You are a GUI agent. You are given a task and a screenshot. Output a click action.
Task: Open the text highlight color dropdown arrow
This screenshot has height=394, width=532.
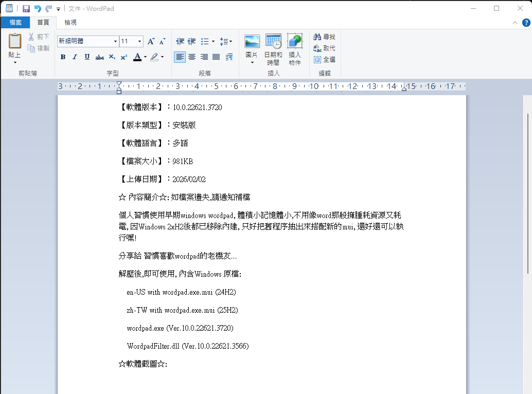[x=162, y=57]
